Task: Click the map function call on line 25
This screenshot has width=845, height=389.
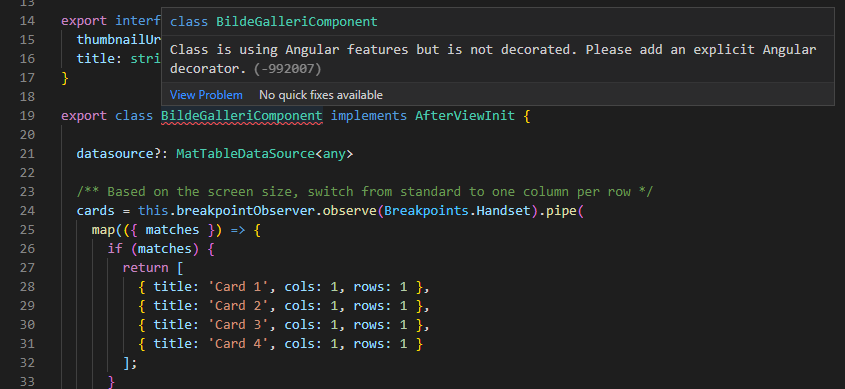Action: coord(103,230)
